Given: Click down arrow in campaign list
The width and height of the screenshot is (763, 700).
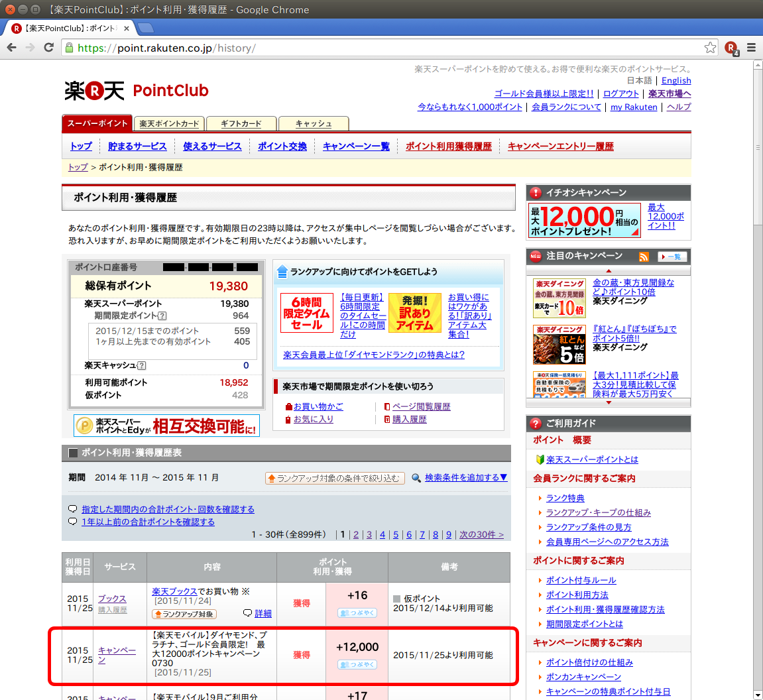Looking at the screenshot, I should 609,403.
